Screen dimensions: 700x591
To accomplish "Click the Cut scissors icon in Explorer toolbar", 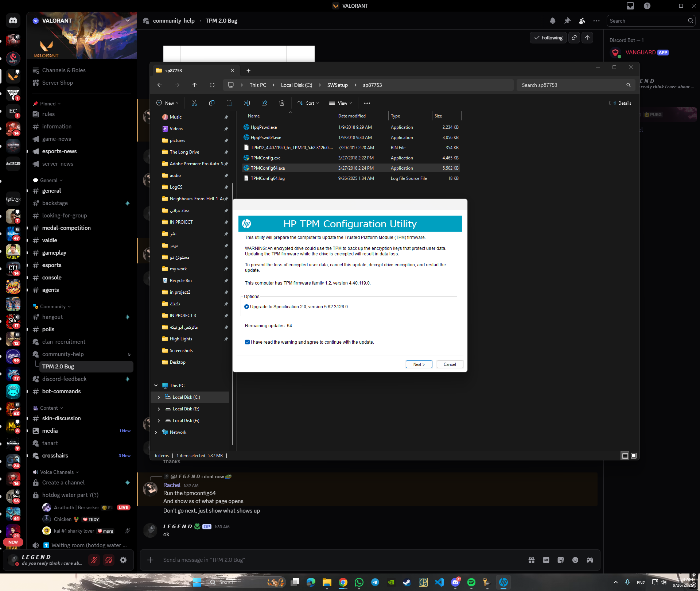I will [x=194, y=103].
